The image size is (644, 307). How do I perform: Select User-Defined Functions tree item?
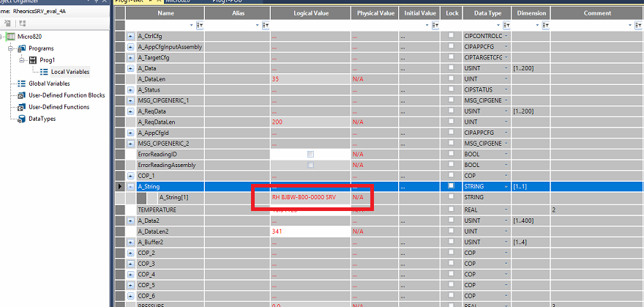[59, 107]
